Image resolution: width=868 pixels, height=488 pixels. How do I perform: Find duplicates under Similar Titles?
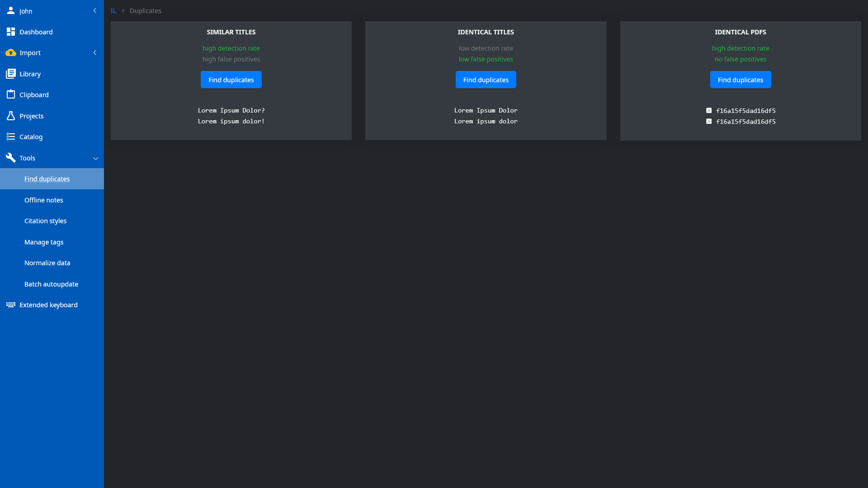coord(231,80)
